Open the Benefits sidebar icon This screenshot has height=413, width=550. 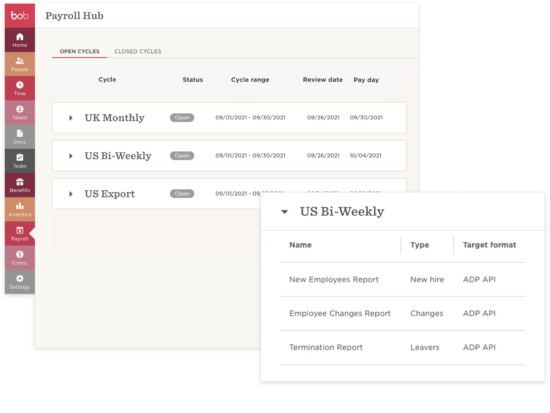point(20,185)
